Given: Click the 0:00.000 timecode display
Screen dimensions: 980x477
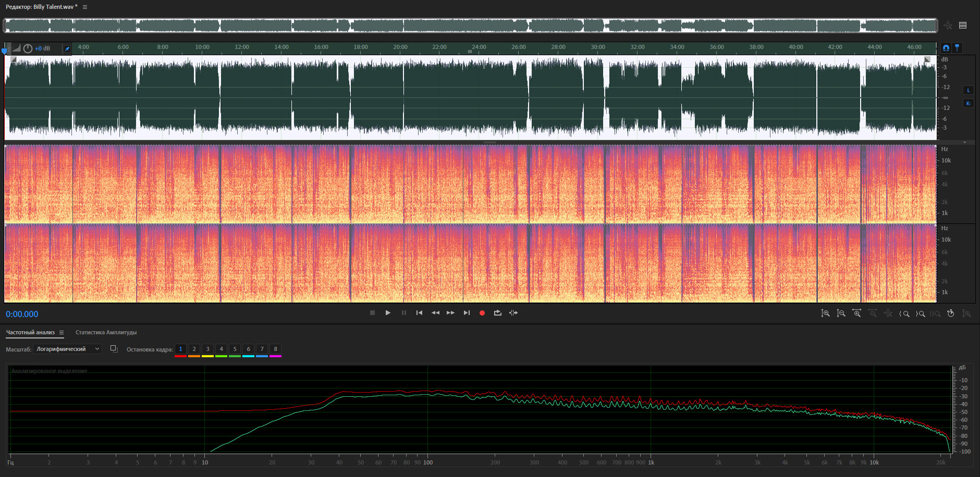Looking at the screenshot, I should tap(22, 314).
